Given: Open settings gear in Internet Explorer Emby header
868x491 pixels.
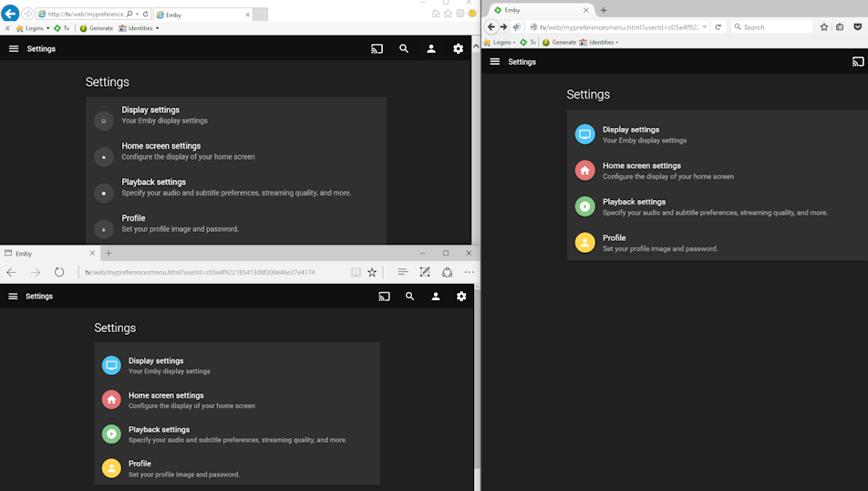Looking at the screenshot, I should click(459, 48).
